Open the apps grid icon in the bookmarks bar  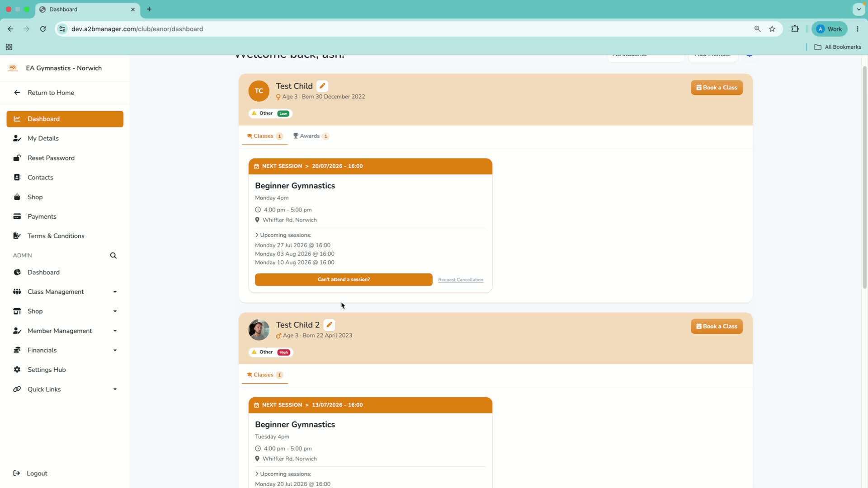click(9, 47)
